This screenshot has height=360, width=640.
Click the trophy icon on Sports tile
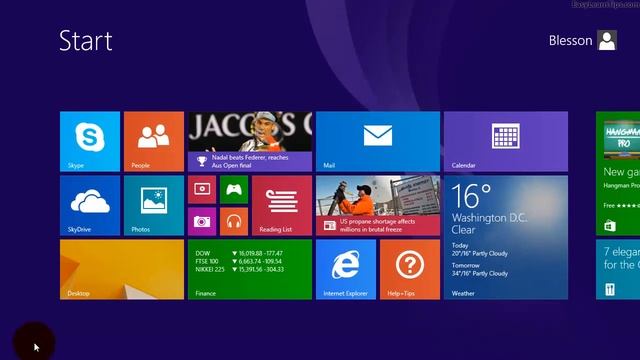pyautogui.click(x=202, y=161)
